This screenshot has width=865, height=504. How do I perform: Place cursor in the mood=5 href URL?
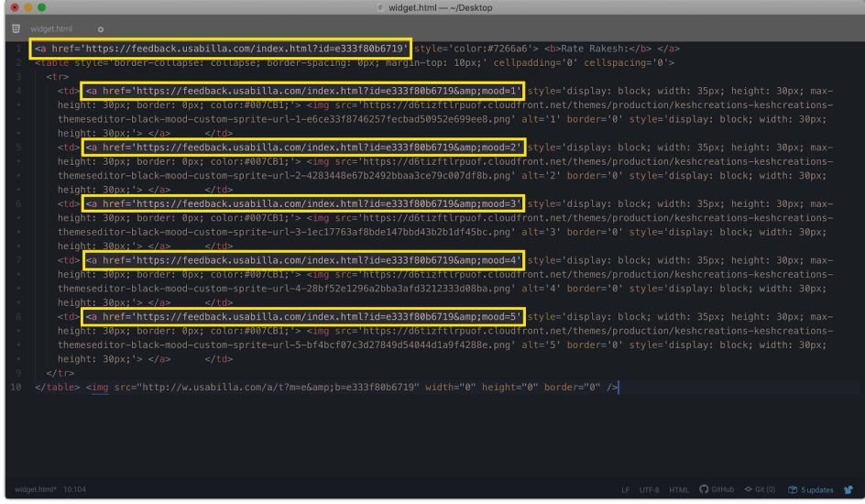(x=302, y=317)
